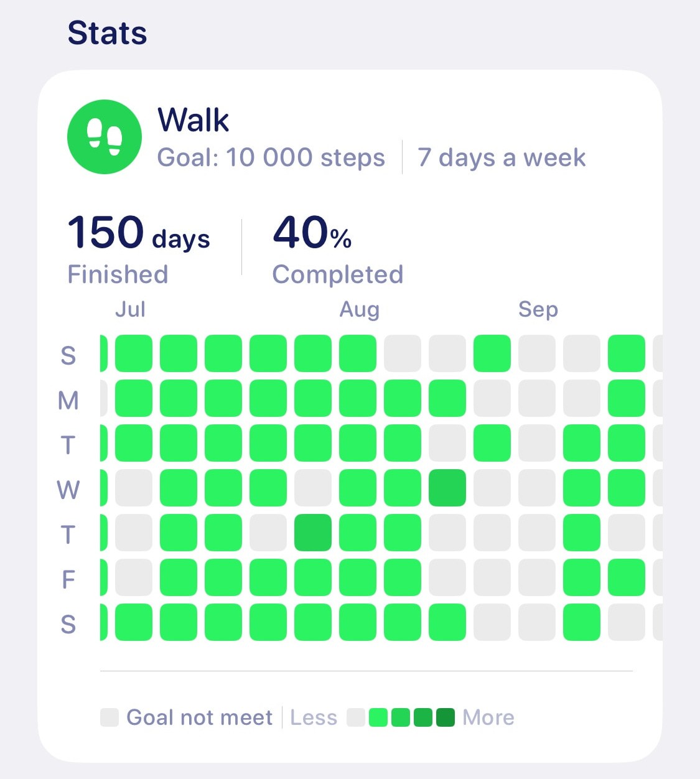Pick the lightest green legend swatch
The height and width of the screenshot is (779, 700).
click(x=378, y=717)
